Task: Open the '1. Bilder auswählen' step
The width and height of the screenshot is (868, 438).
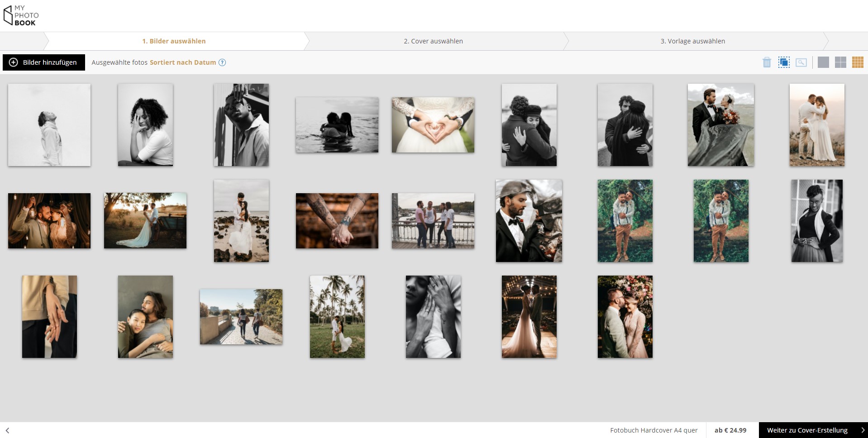Action: [x=174, y=41]
